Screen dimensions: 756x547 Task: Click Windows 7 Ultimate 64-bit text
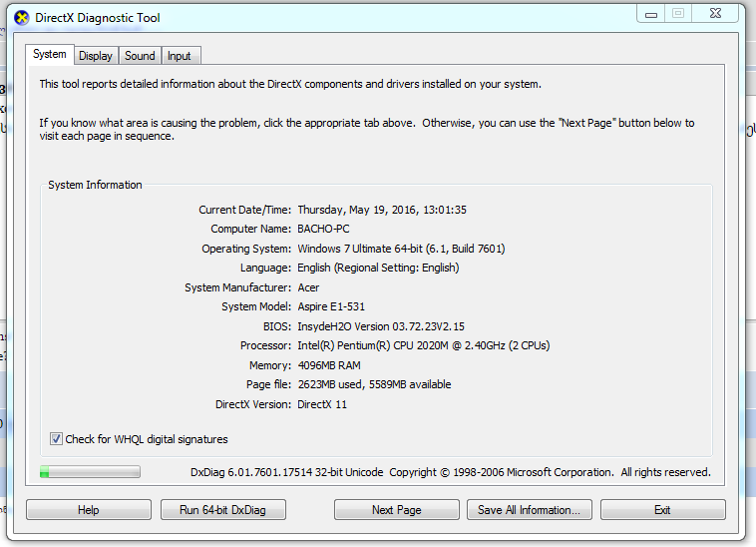360,249
